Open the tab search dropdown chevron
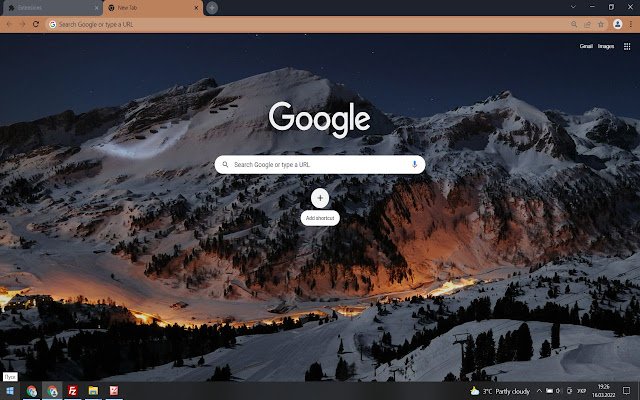The width and height of the screenshot is (640, 400). point(573,7)
